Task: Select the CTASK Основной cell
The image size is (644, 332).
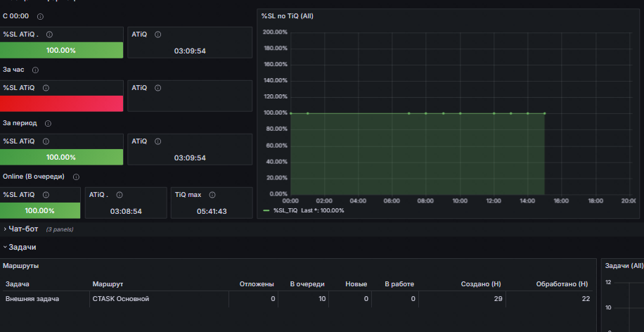Action: click(159, 299)
